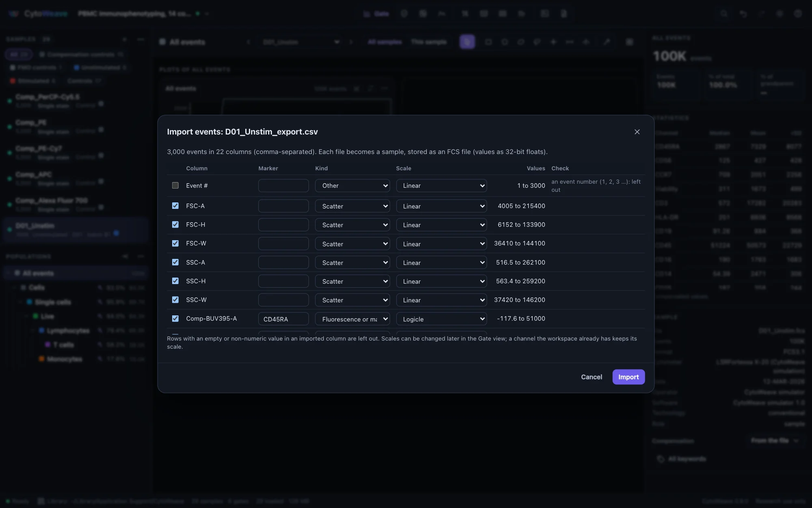
Task: Click the 'Marker' table header
Action: (268, 168)
